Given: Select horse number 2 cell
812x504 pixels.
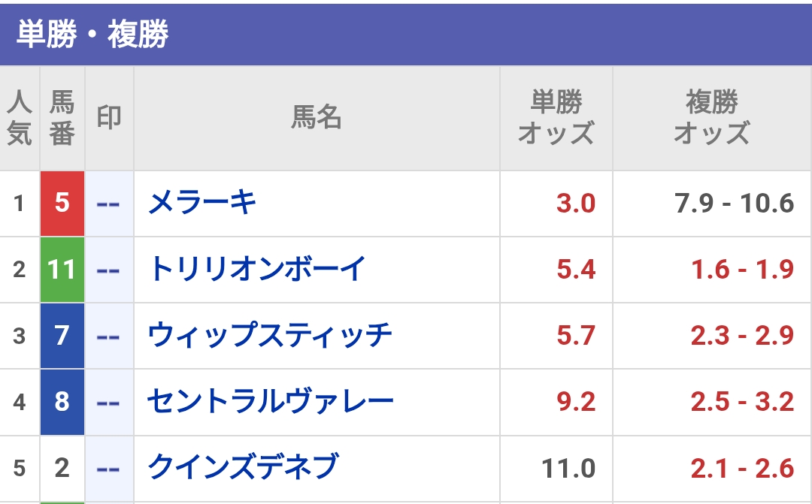Looking at the screenshot, I should pyautogui.click(x=62, y=468).
